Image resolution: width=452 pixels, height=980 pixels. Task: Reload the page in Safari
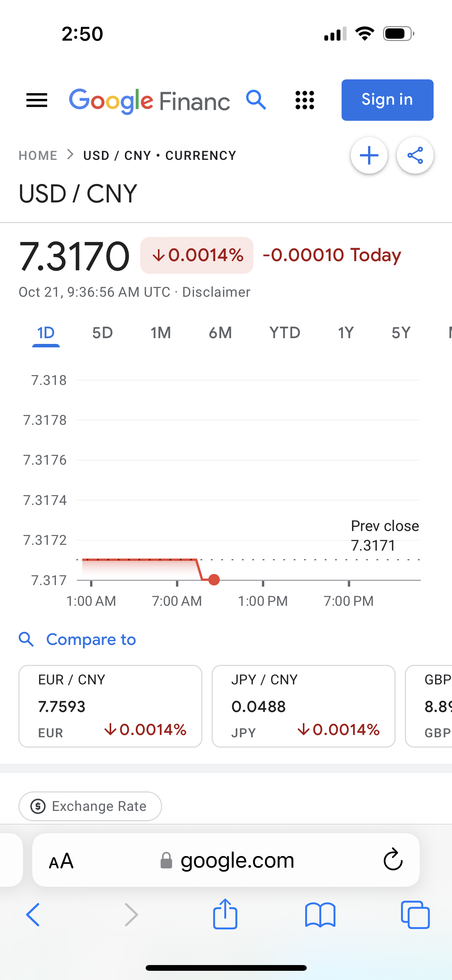point(393,860)
